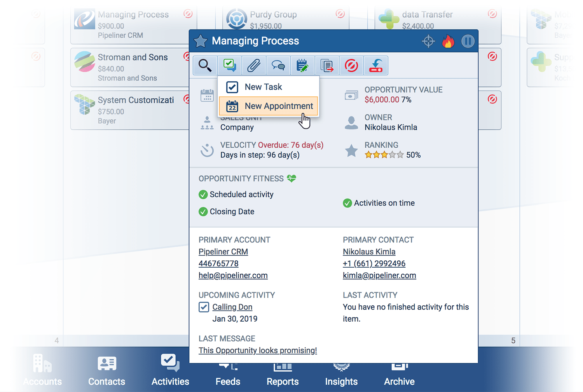
Task: Click the copy document icon in toolbar
Action: point(327,65)
